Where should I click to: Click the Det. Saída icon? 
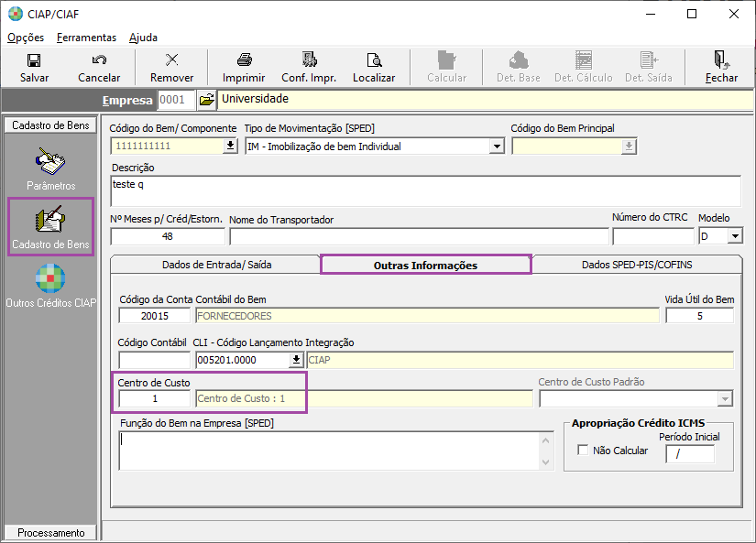tap(649, 60)
